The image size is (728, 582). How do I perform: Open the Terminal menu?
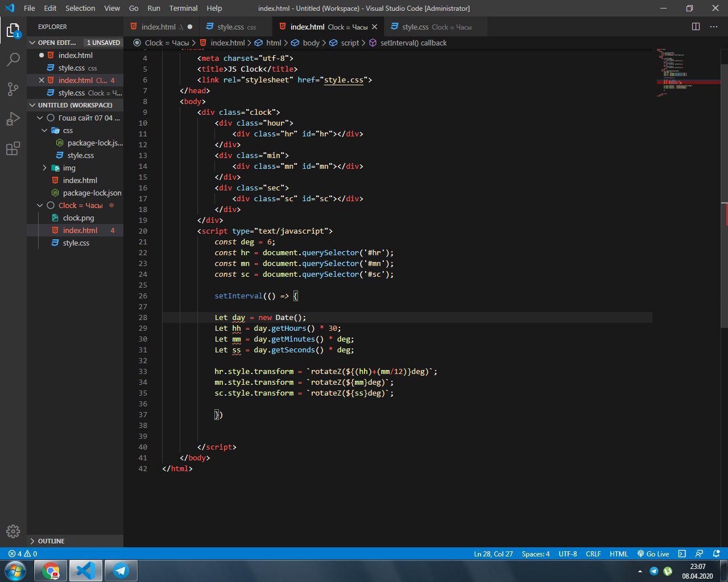[184, 8]
